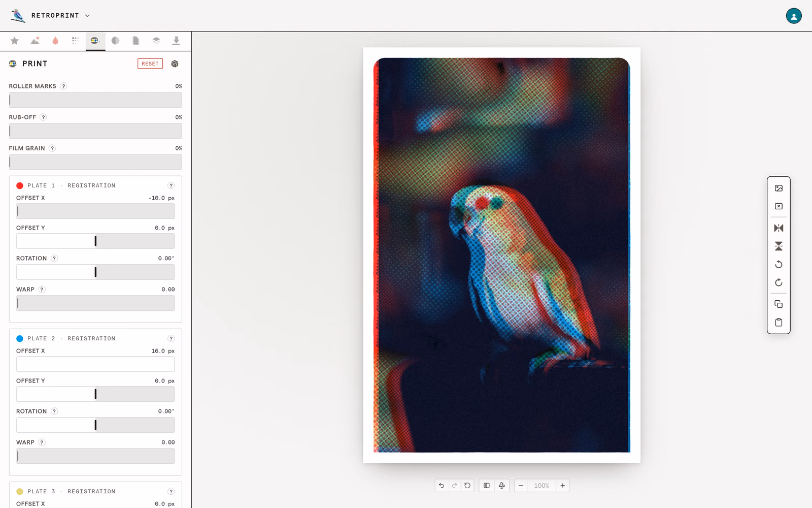Click the RESET button in Print panel
The width and height of the screenshot is (812, 508).
tap(150, 63)
